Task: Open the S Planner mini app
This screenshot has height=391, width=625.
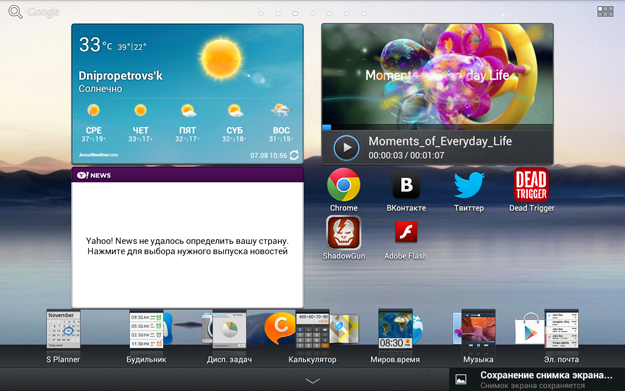Action: click(x=63, y=336)
